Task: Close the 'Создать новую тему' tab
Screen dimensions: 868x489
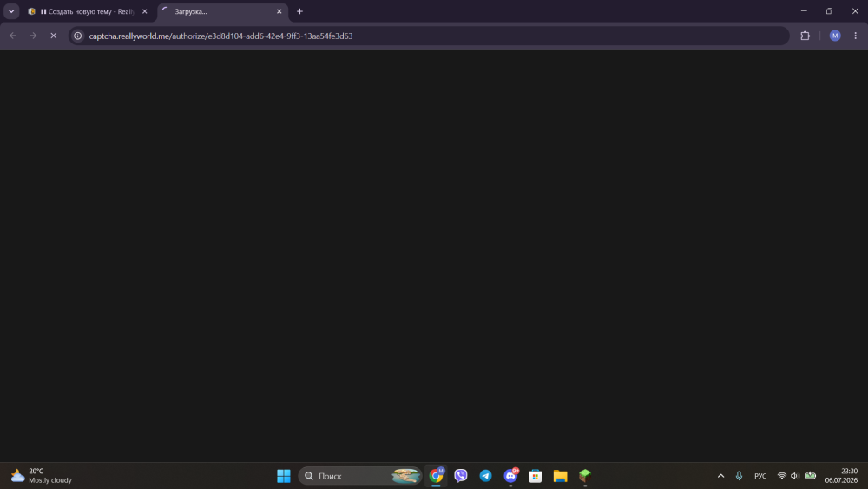Action: [x=144, y=11]
